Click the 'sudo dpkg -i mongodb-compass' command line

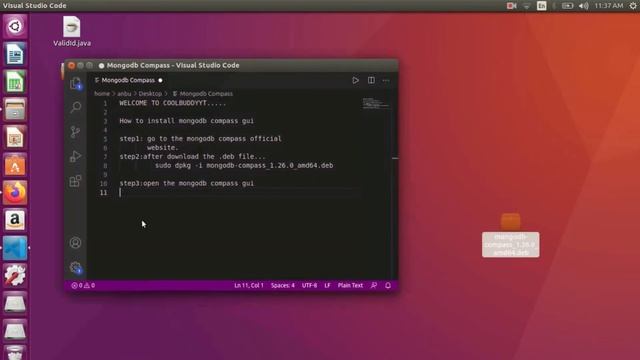(244, 165)
